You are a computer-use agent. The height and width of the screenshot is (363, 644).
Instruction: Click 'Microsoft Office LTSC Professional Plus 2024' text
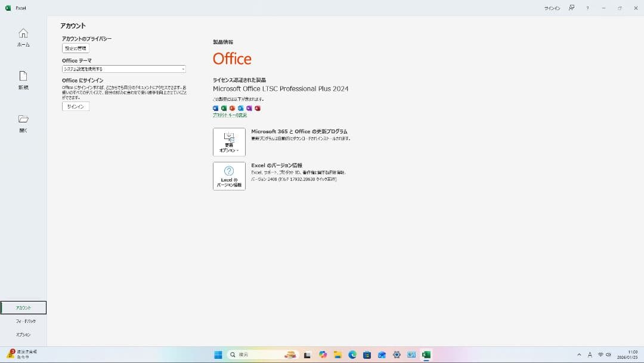tap(280, 89)
